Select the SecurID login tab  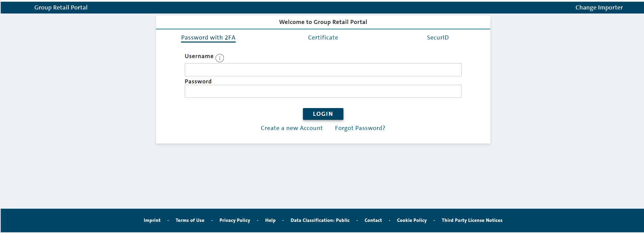(x=438, y=37)
